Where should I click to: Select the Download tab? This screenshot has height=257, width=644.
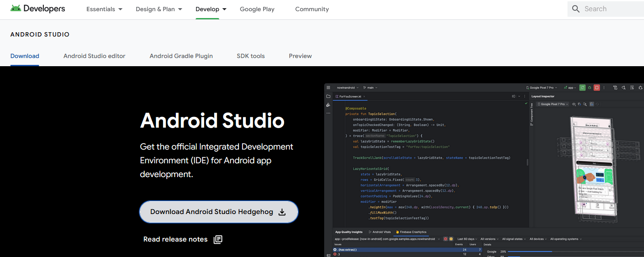[x=25, y=56]
